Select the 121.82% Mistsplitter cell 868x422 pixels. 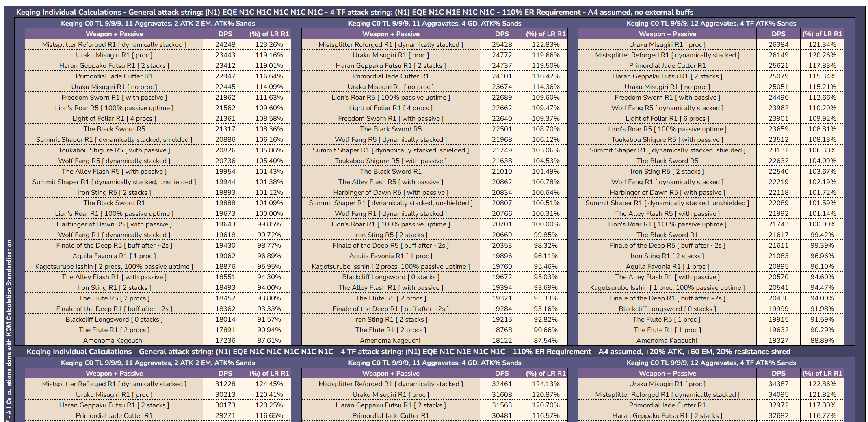[x=822, y=394]
